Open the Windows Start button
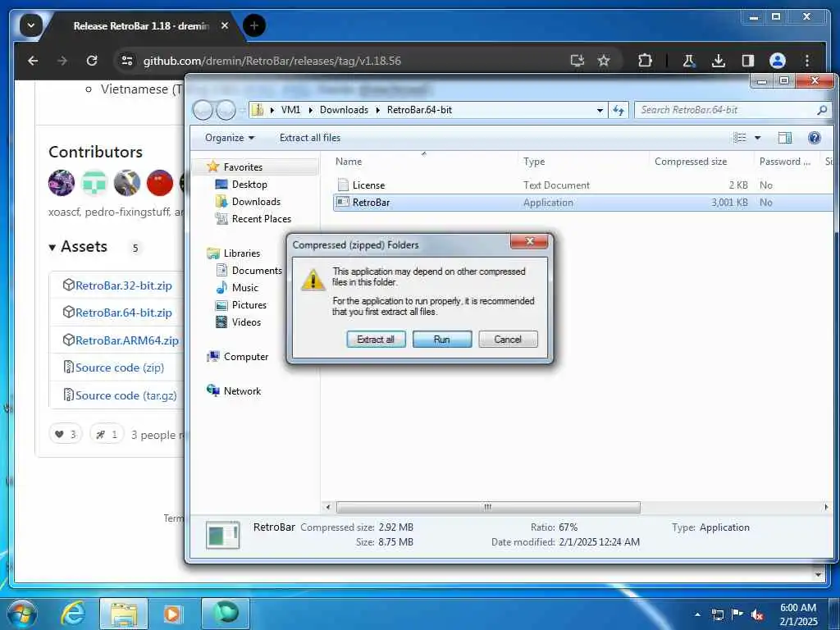This screenshot has height=630, width=840. 21,614
